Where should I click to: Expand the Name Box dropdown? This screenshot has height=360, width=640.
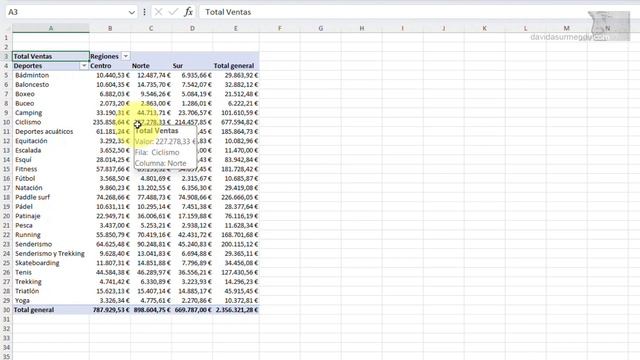pyautogui.click(x=131, y=12)
